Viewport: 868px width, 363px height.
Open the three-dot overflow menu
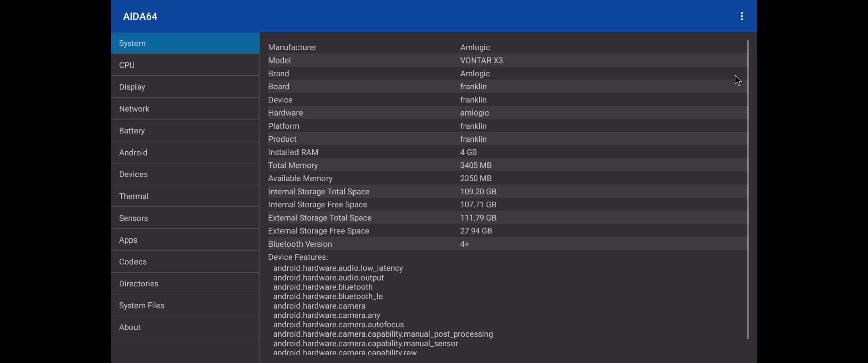click(x=741, y=16)
